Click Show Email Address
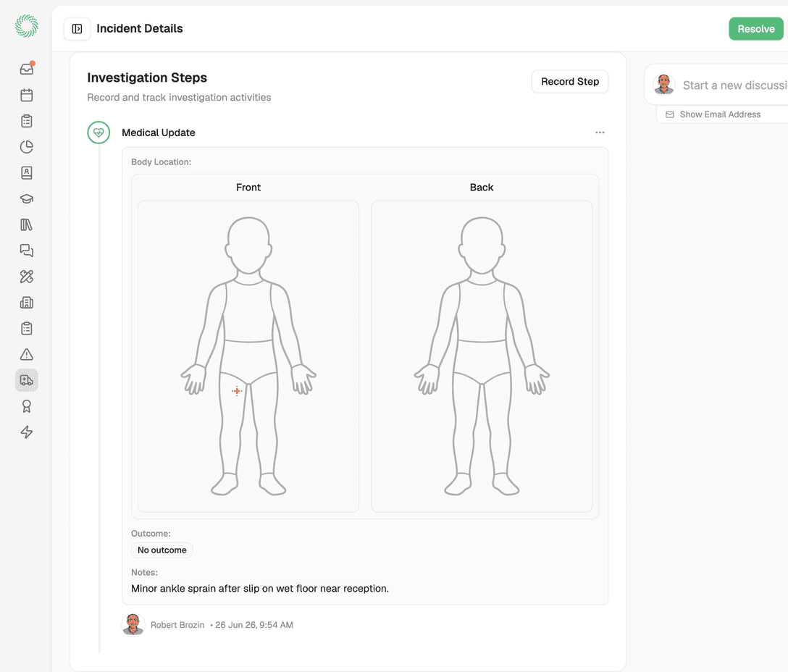The height and width of the screenshot is (672, 788). (x=720, y=114)
